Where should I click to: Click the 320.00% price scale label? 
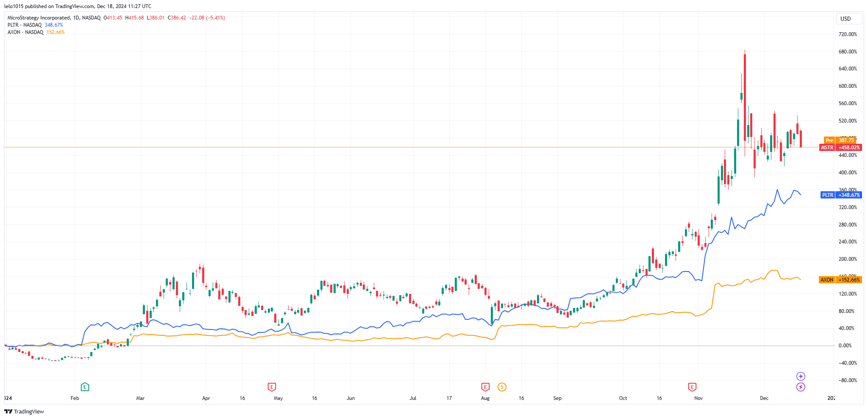(x=848, y=207)
